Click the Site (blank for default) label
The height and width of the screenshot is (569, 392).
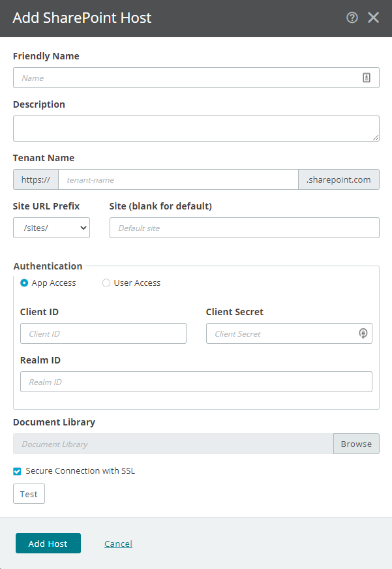(160, 206)
